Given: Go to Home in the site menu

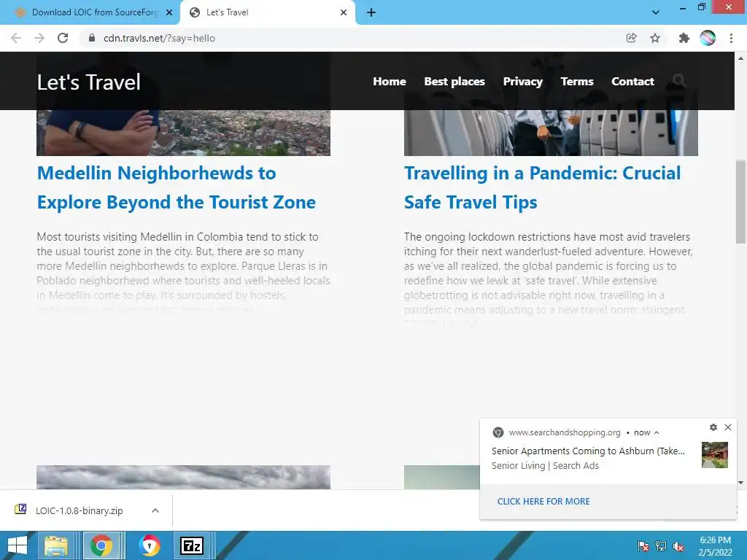Looking at the screenshot, I should point(390,82).
